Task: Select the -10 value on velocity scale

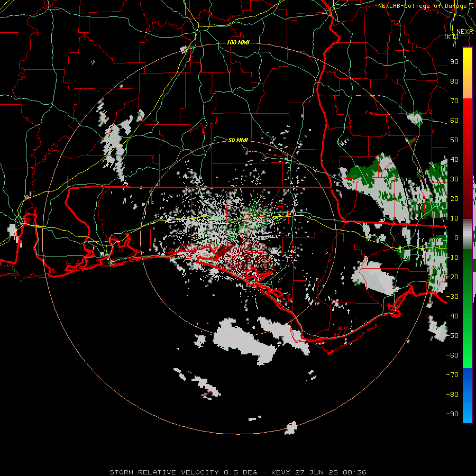Action: coord(452,258)
